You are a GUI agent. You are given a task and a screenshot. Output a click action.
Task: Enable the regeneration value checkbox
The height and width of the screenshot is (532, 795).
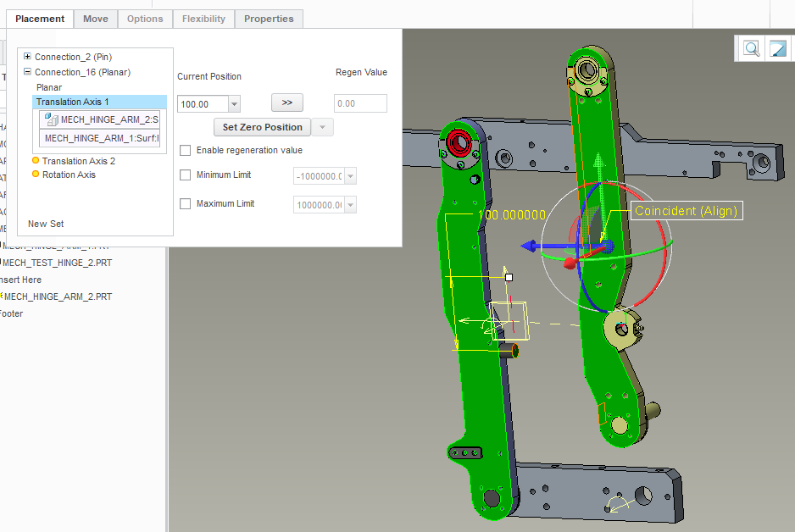point(186,151)
